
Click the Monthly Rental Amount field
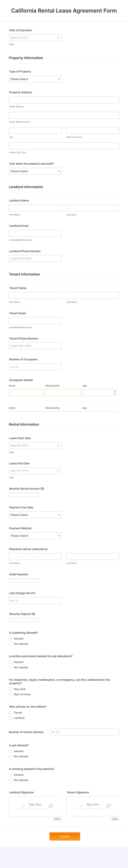[24, 495]
